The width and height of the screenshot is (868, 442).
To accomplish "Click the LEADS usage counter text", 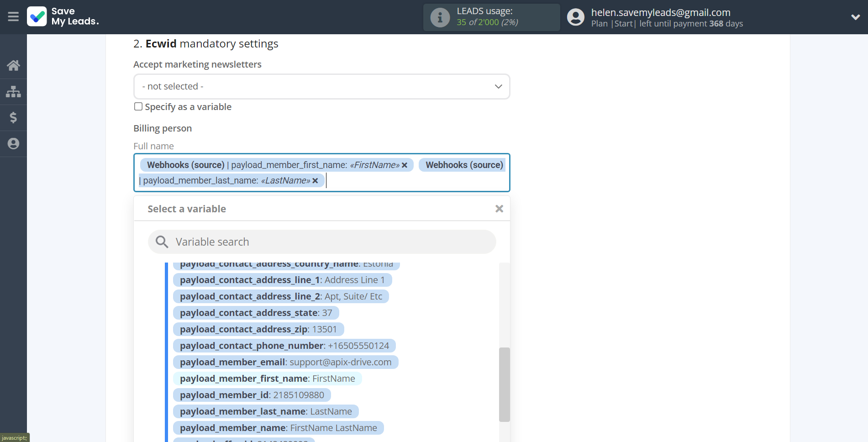I will [x=487, y=22].
